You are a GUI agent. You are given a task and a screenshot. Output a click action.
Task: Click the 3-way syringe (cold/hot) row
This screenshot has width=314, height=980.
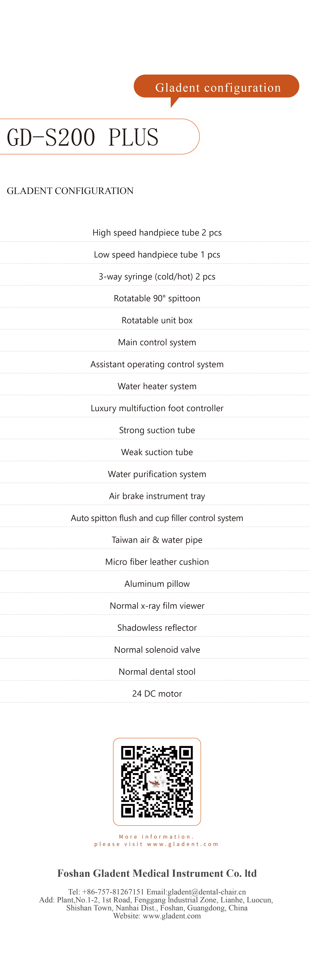(157, 277)
